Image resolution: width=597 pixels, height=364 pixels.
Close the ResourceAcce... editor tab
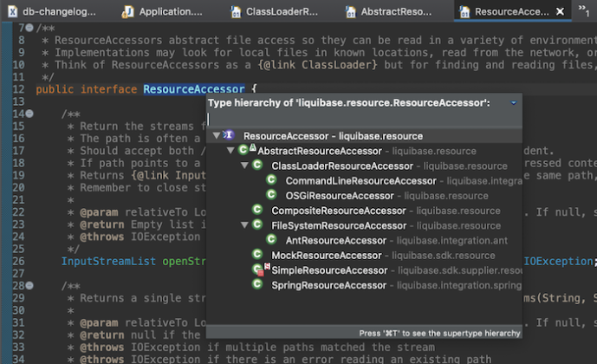click(x=561, y=12)
